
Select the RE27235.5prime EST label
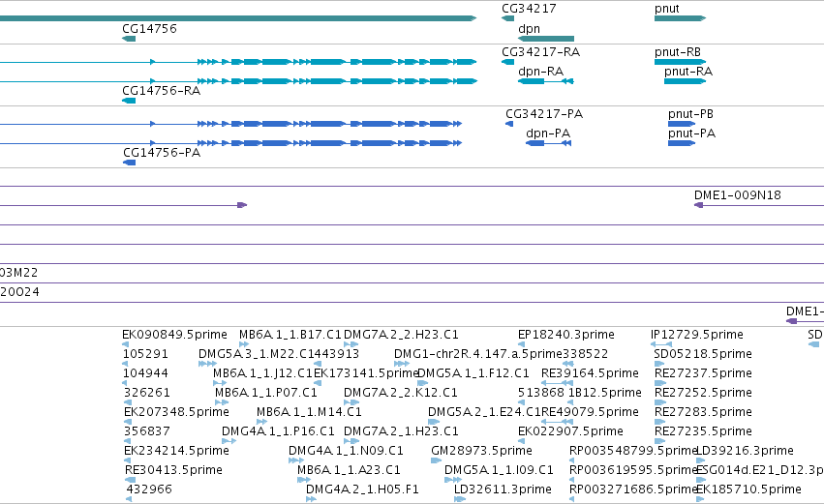pos(703,431)
